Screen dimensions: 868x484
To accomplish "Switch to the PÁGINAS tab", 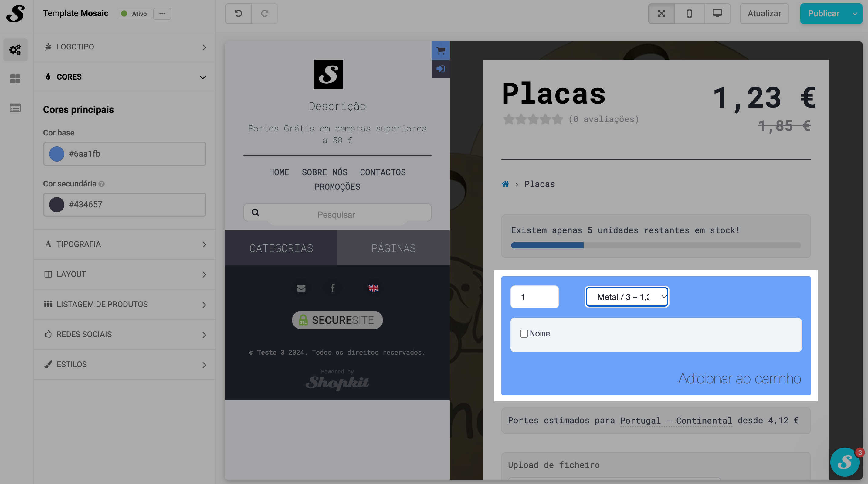I will (x=393, y=248).
